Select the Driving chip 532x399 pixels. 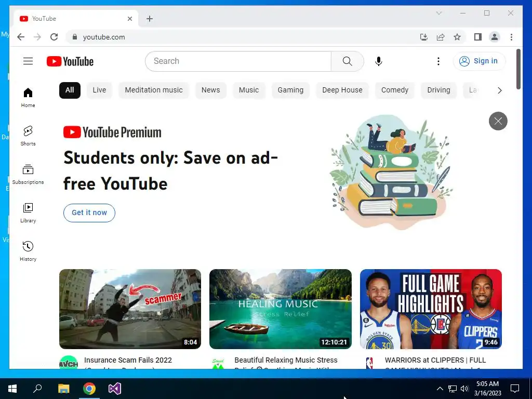(438, 90)
